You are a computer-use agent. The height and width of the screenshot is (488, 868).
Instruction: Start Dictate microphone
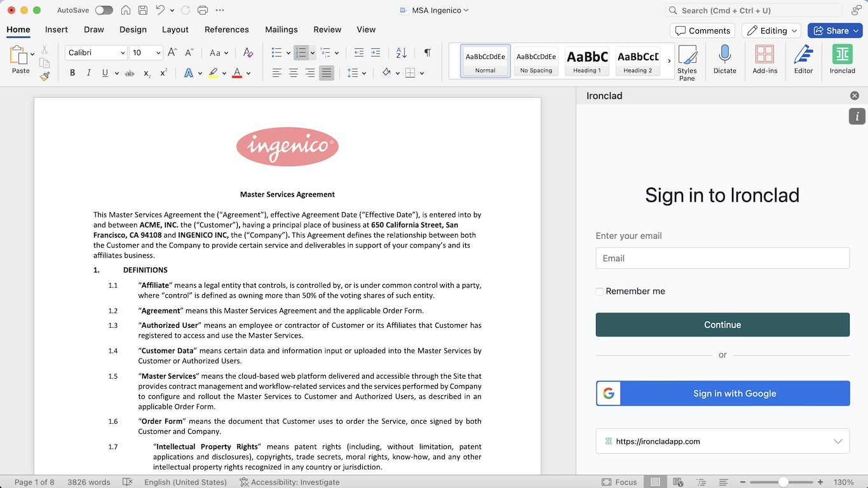[x=724, y=60]
